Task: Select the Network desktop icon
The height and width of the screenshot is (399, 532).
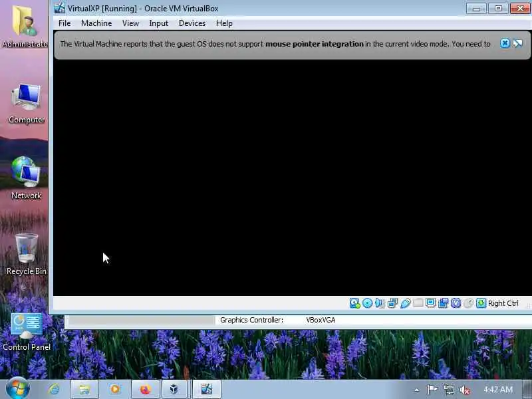Action: click(x=26, y=178)
